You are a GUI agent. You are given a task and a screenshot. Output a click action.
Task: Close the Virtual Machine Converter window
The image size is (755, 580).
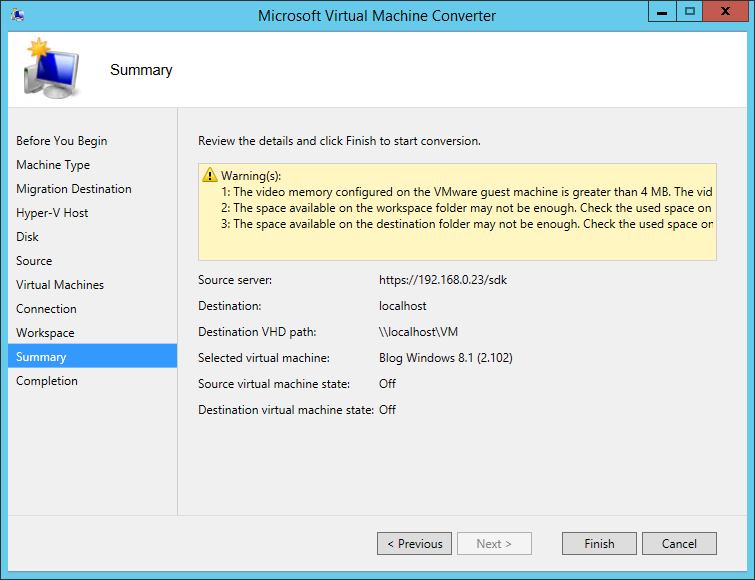(x=725, y=12)
